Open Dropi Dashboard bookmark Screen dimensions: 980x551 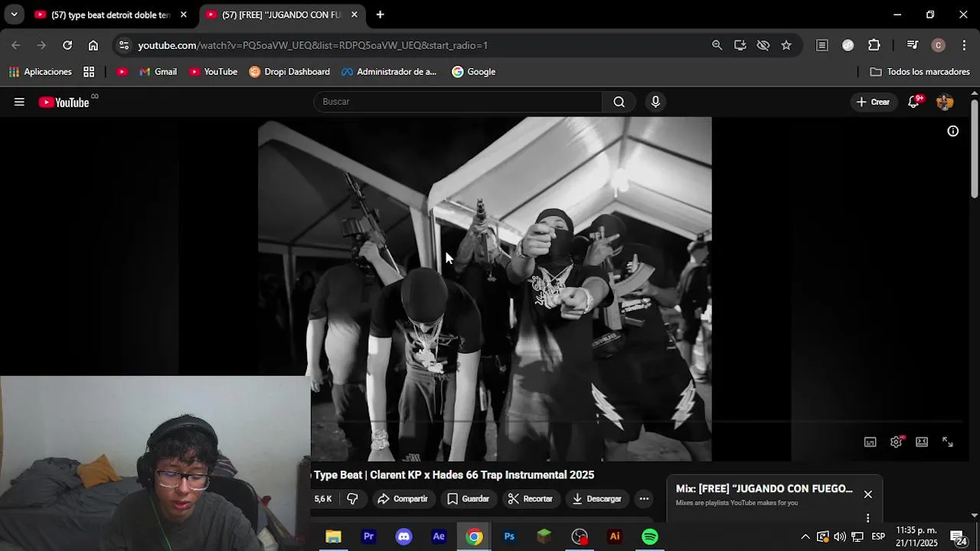pyautogui.click(x=289, y=72)
